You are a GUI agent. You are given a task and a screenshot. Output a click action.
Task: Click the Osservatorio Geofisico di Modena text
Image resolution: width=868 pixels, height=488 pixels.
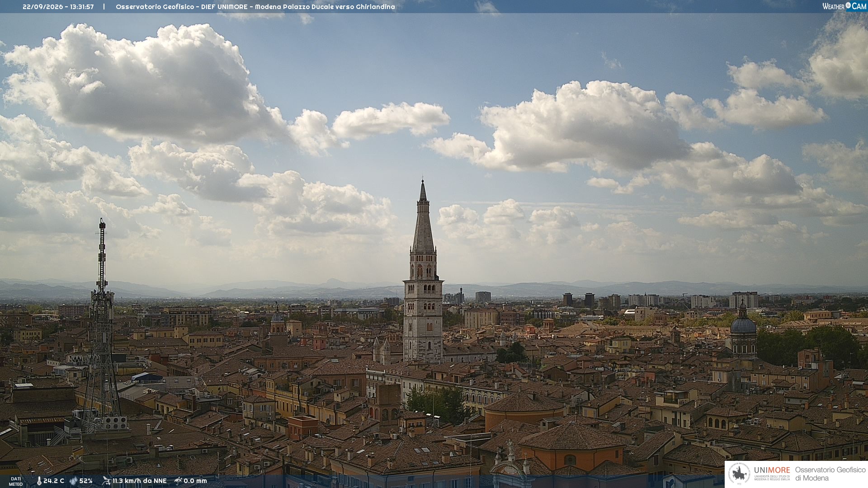pyautogui.click(x=830, y=474)
